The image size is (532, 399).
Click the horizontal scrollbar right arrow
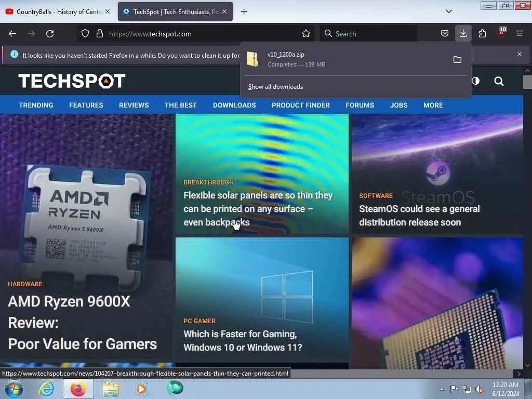518,374
